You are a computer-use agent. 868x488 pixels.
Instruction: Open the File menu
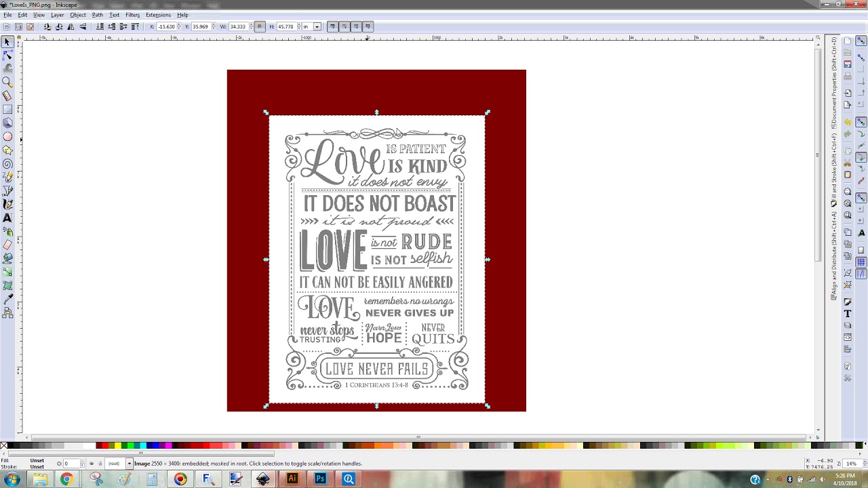click(7, 15)
